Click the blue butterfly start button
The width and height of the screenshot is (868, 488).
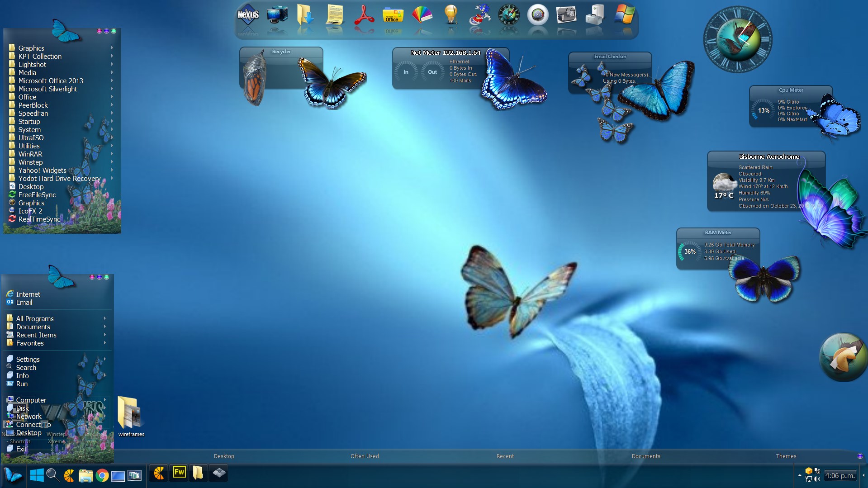click(x=13, y=475)
